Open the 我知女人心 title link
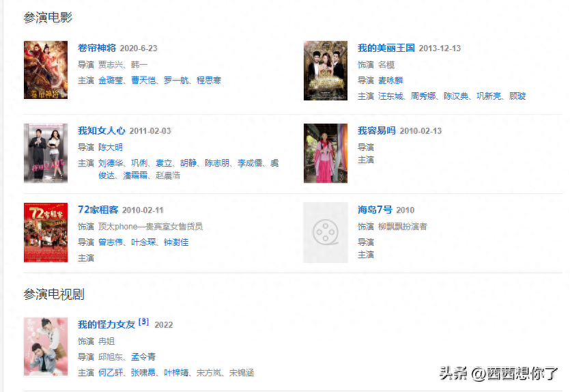570x392 pixels. [x=102, y=130]
